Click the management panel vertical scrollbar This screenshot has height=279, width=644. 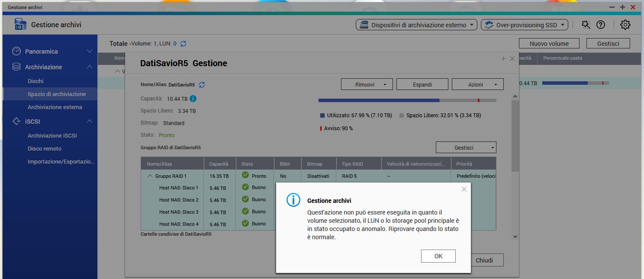pos(515,134)
